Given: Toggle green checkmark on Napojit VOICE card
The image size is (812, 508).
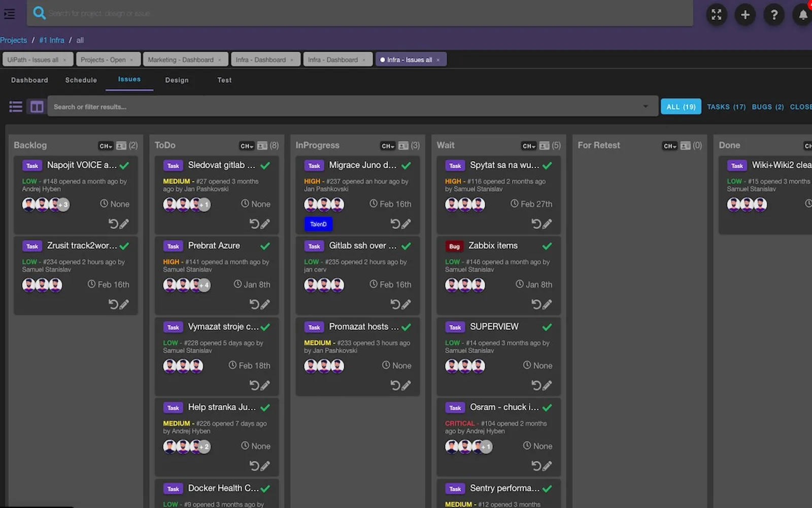Looking at the screenshot, I should pyautogui.click(x=124, y=165).
